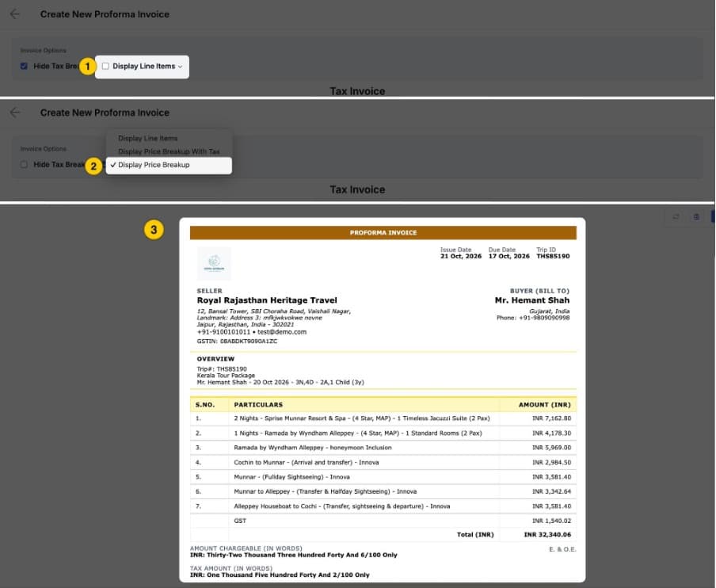Click the Sprise Munnar Resort & Spa row
The image size is (716, 588).
383,418
